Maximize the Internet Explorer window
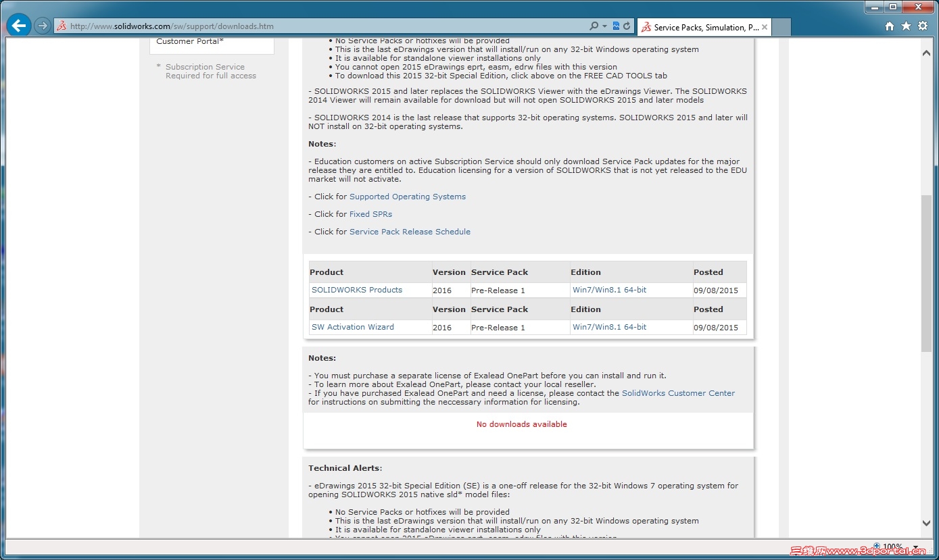 click(892, 7)
